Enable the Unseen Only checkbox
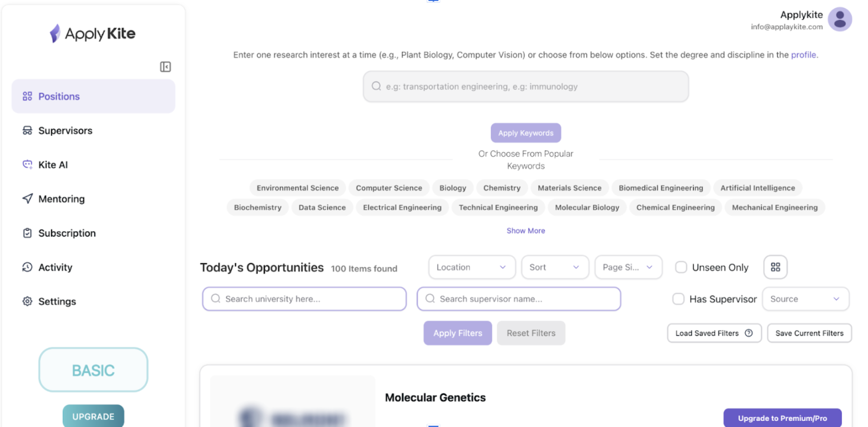868x427 pixels. point(681,267)
